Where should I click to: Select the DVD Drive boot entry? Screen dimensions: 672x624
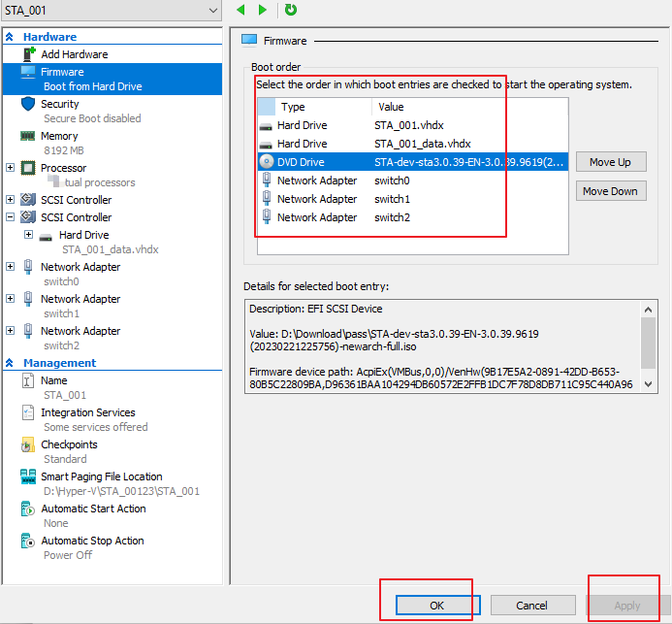[x=302, y=162]
